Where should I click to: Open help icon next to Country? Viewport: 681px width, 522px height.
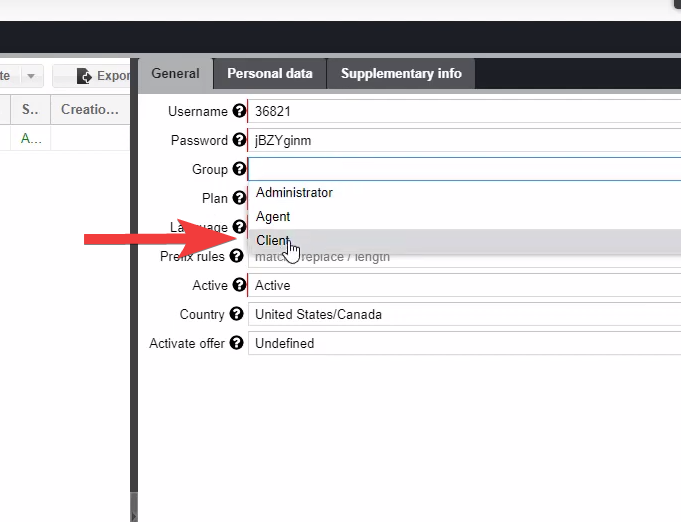[236, 314]
